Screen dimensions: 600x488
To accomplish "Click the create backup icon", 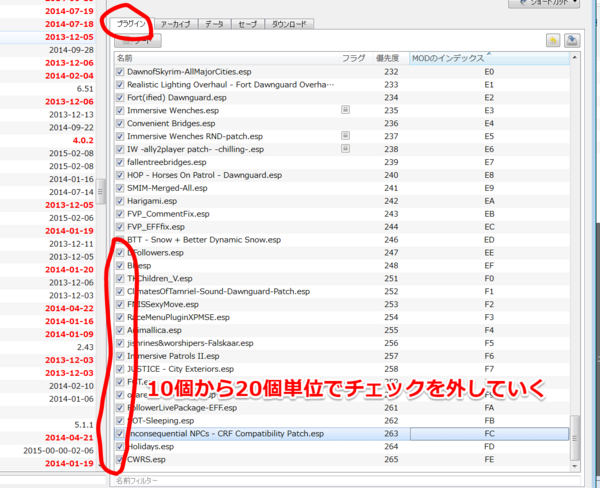I will (572, 40).
